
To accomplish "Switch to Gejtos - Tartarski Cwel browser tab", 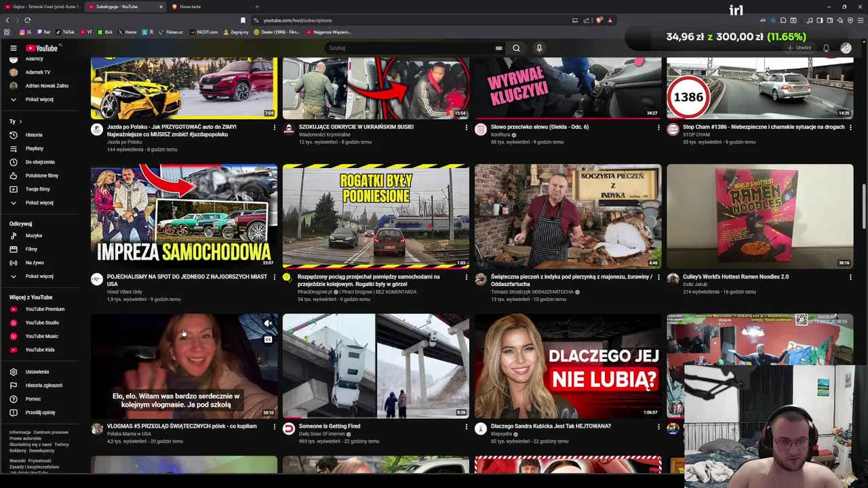I will [41, 7].
